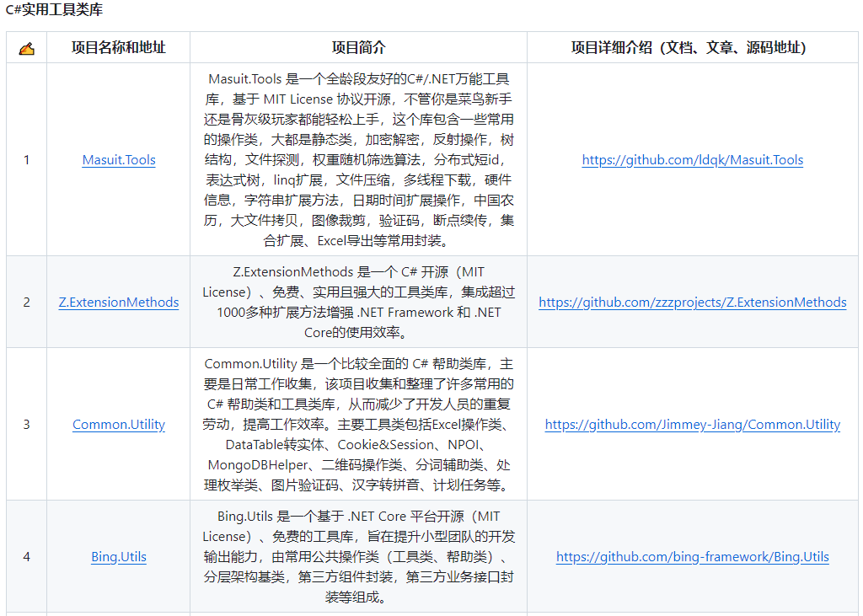863x616 pixels.
Task: Visit github.com/Jimmey-Jiang/Common.Utility URL
Action: (x=693, y=425)
